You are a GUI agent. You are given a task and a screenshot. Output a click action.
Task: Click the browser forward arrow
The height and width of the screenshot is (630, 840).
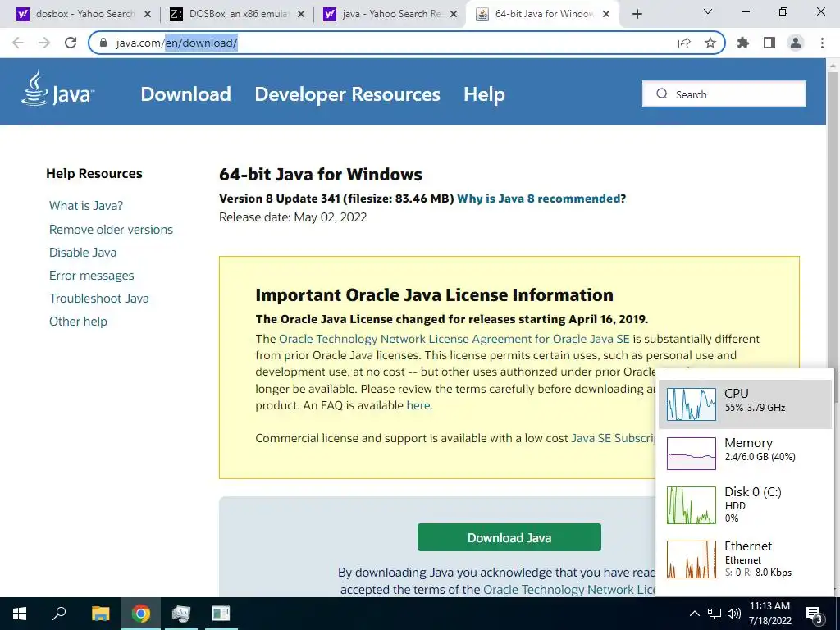pos(44,43)
